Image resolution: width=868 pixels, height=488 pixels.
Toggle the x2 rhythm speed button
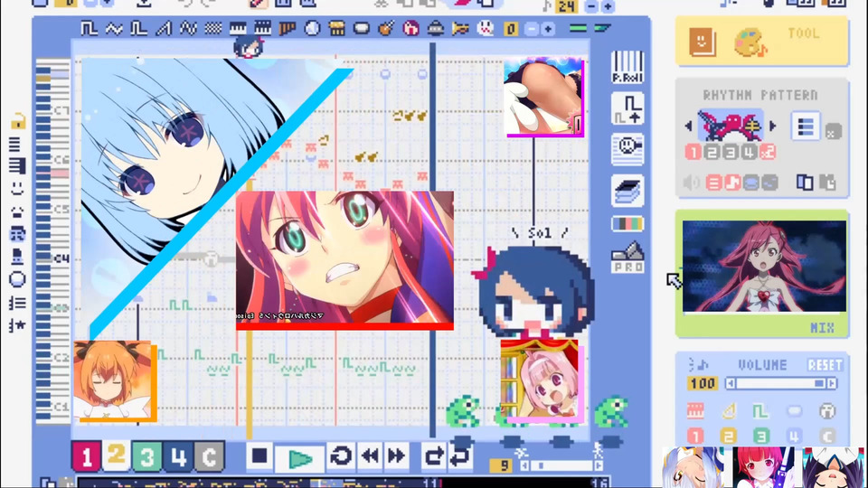[768, 152]
